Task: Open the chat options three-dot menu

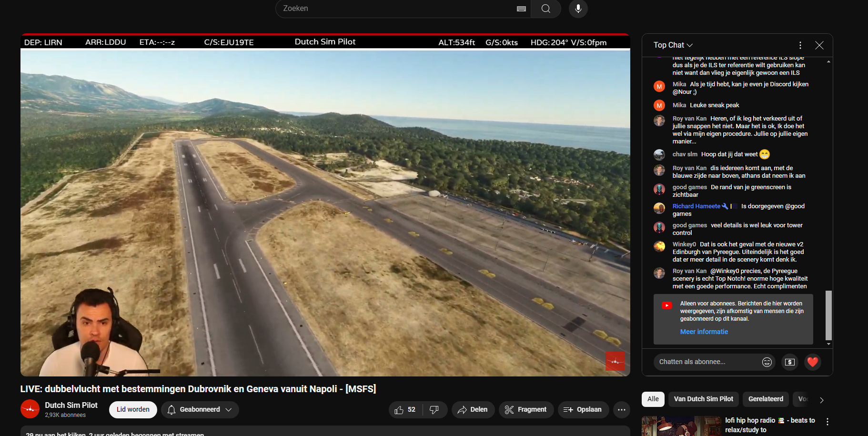Action: pos(800,45)
